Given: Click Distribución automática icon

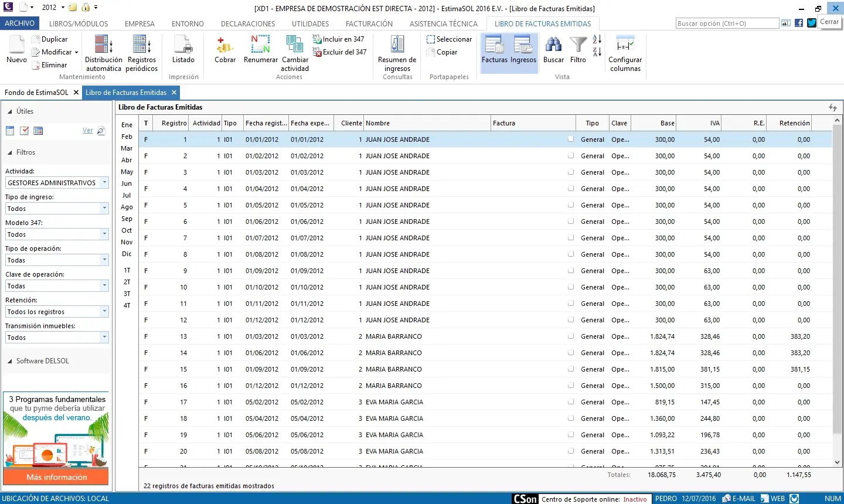Looking at the screenshot, I should coord(103,46).
